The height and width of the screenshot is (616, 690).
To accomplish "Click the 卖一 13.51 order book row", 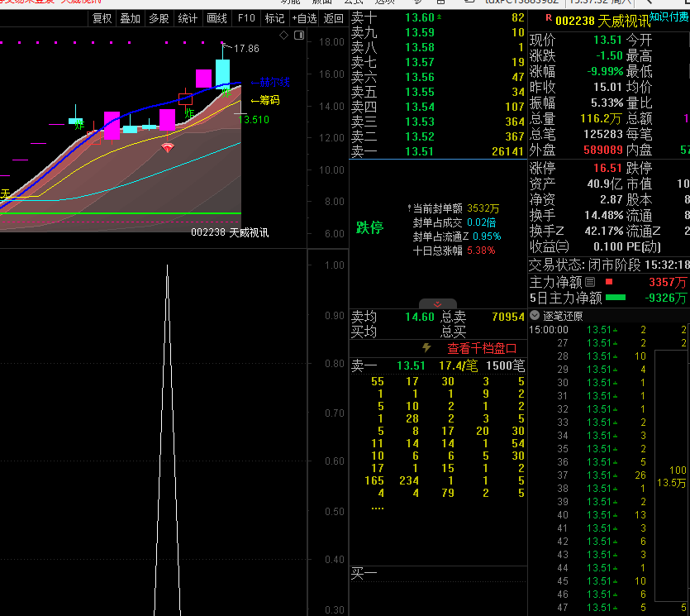I will coord(438,151).
